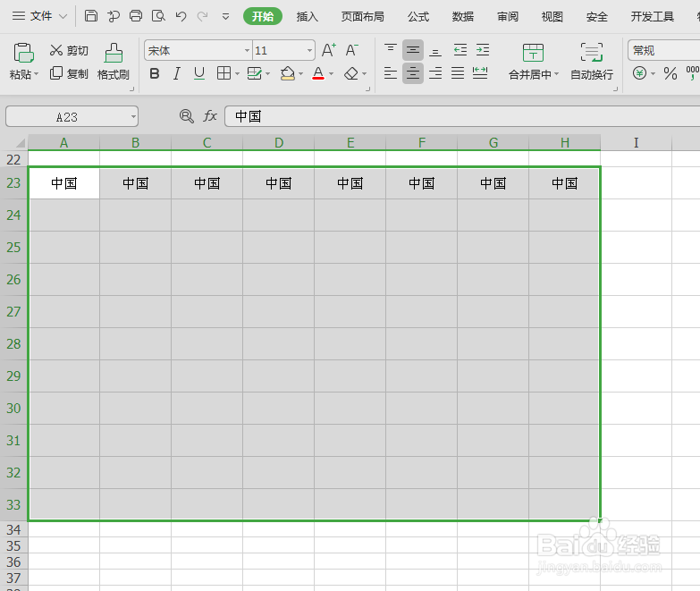Undo the last action
Viewport: 700px width, 591px height.
[181, 16]
